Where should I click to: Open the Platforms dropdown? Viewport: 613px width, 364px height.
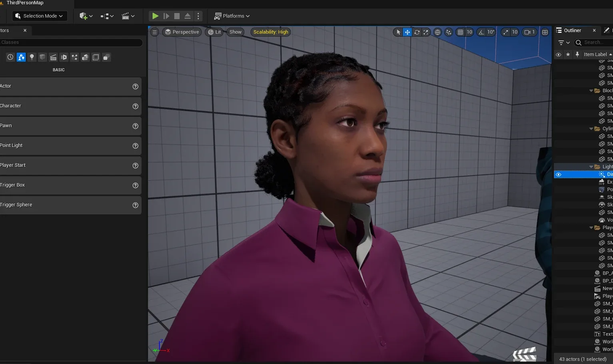coord(232,16)
